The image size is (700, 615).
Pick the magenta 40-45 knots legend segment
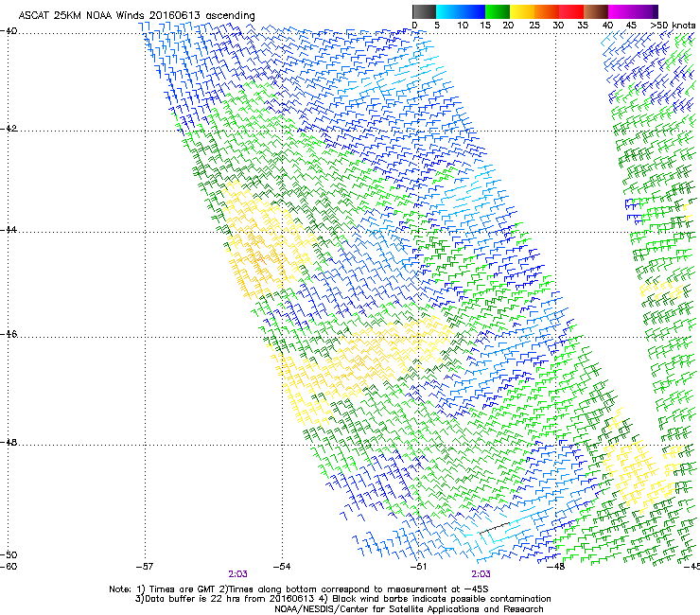click(x=621, y=11)
